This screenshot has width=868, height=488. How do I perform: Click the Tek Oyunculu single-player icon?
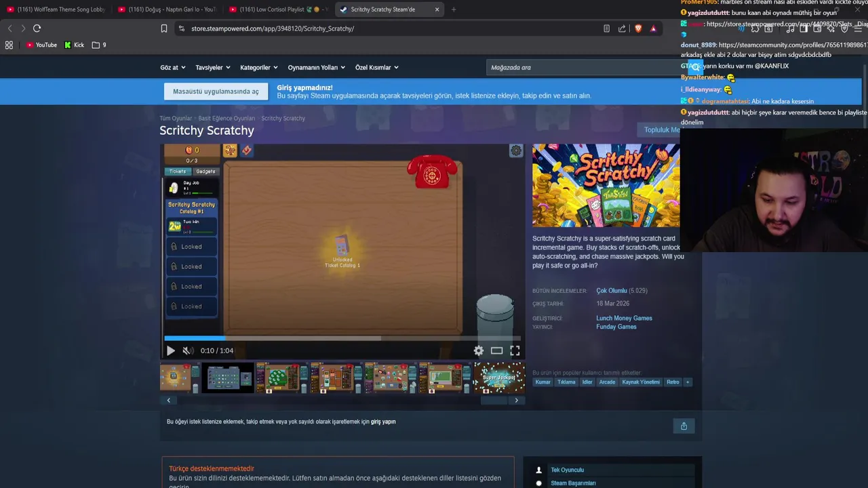(539, 470)
